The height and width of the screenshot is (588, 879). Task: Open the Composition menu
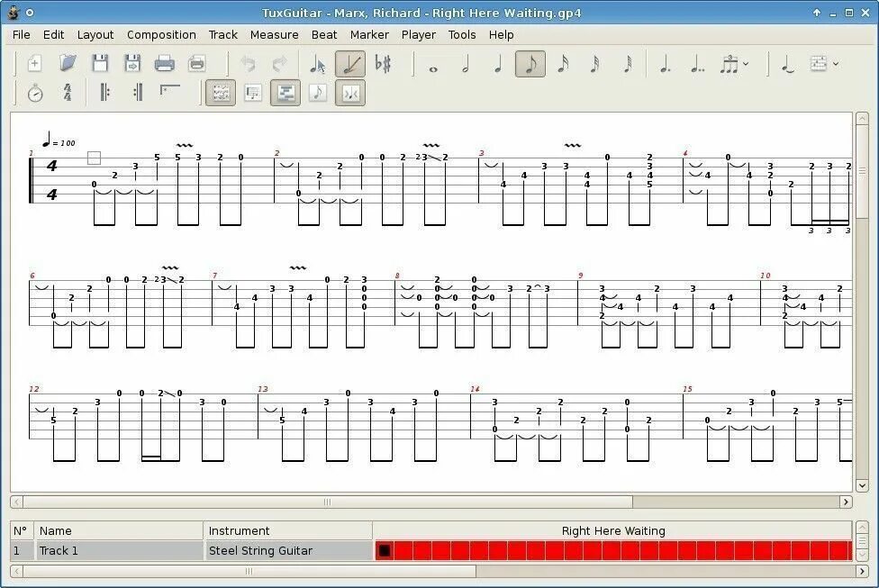tap(161, 34)
